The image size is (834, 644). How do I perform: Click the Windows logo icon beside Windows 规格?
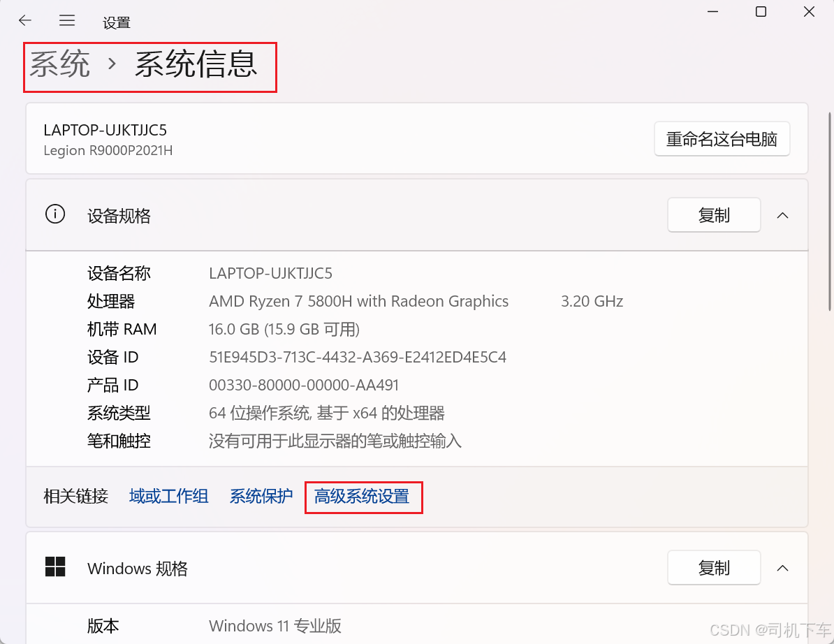pyautogui.click(x=54, y=567)
